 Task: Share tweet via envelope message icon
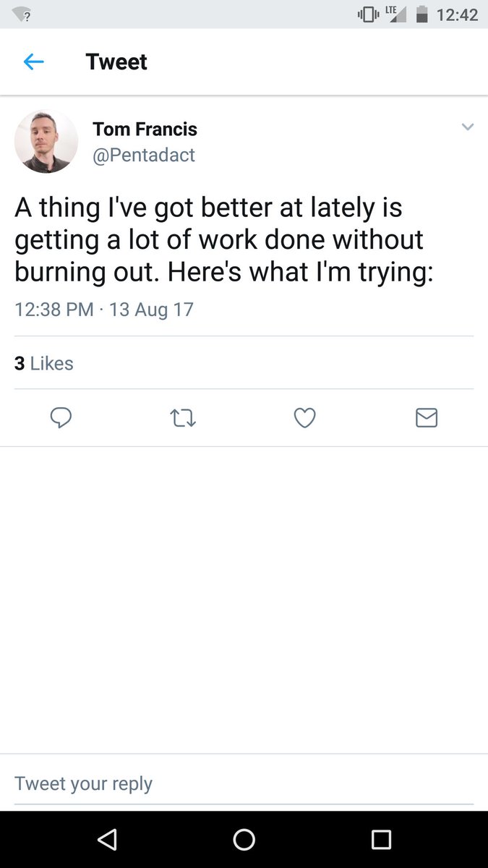[427, 417]
